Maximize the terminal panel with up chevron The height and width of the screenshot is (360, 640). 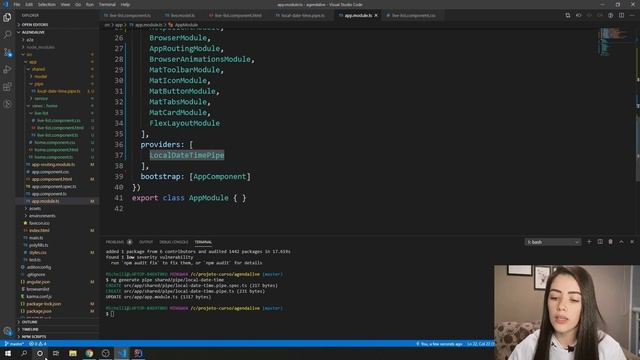click(x=621, y=242)
